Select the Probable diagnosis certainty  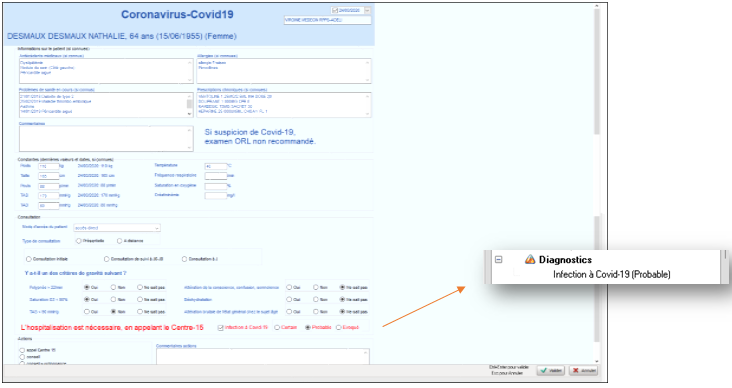click(308, 328)
